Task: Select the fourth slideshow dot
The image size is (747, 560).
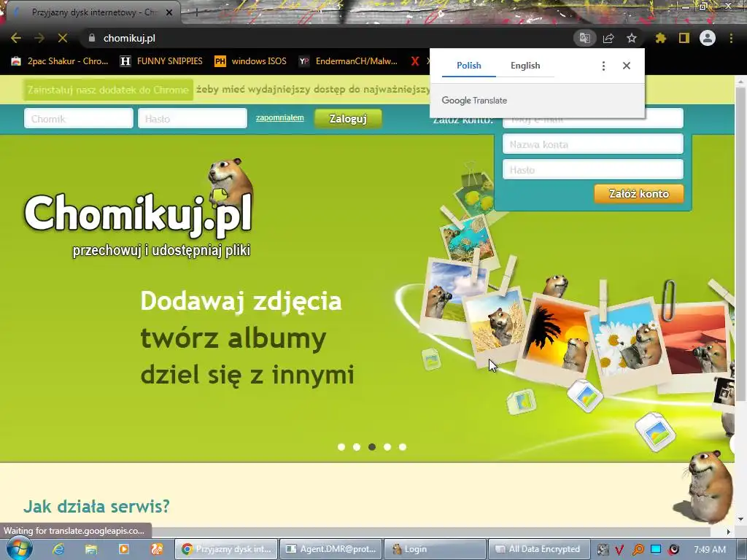Action: point(387,447)
